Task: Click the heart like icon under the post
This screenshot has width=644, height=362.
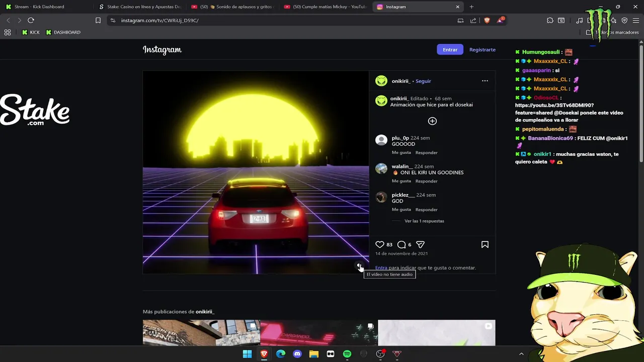Action: pyautogui.click(x=380, y=245)
